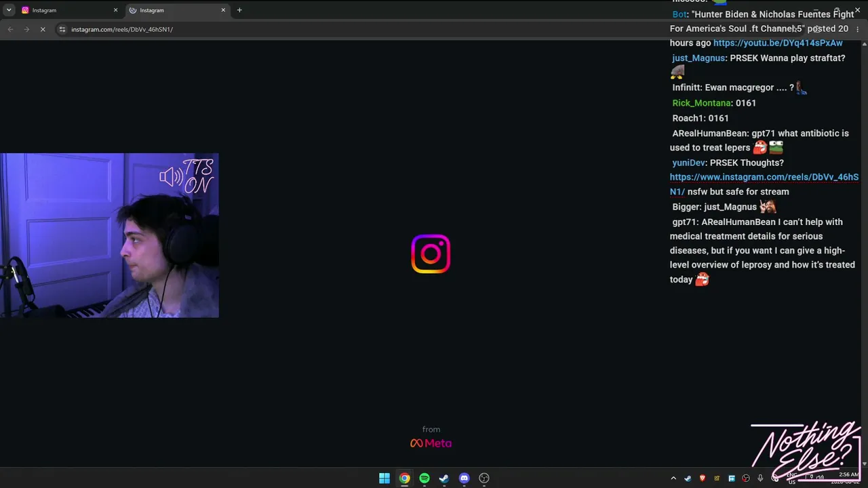Close the second Instagram tab

pos(223,10)
